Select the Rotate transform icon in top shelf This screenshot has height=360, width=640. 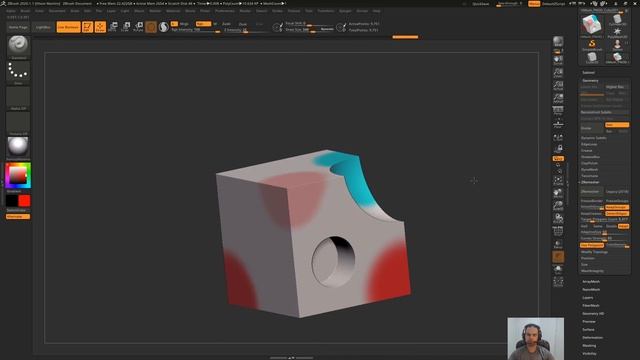[138, 27]
